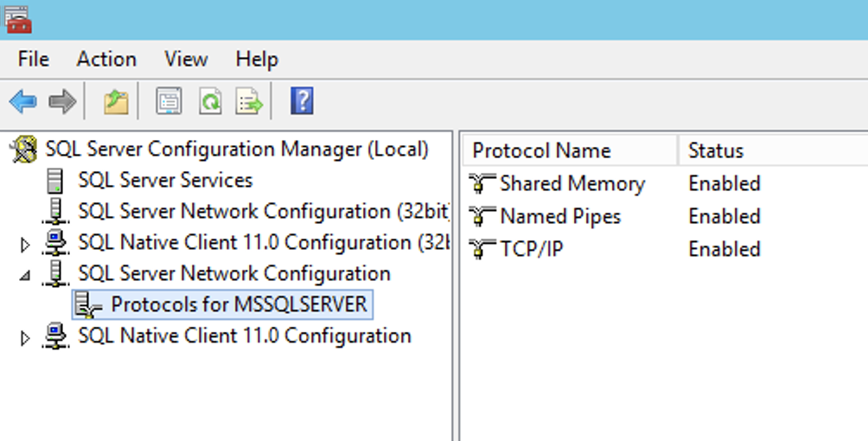Open the View menu
This screenshot has height=441, width=868.
click(186, 60)
